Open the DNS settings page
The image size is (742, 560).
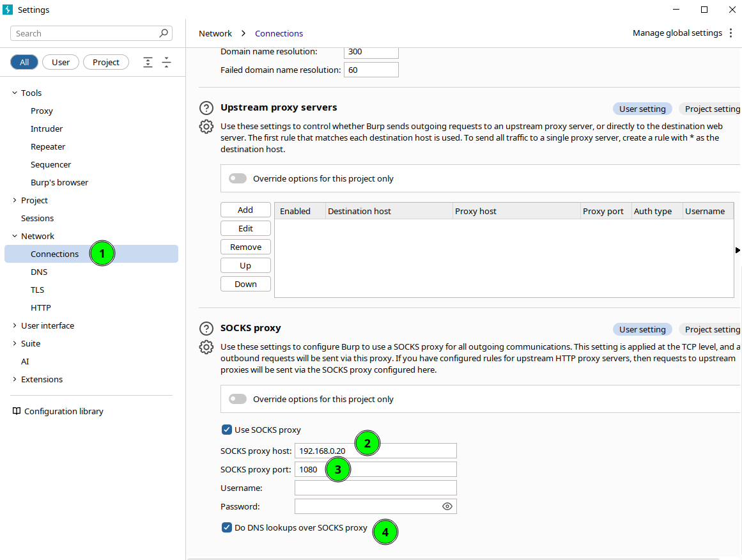click(x=39, y=272)
